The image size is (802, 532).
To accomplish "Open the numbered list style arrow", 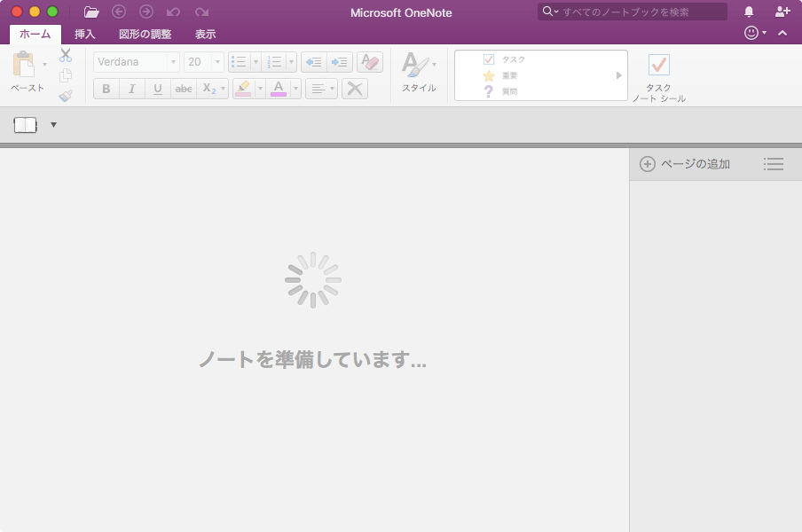I will 292,62.
